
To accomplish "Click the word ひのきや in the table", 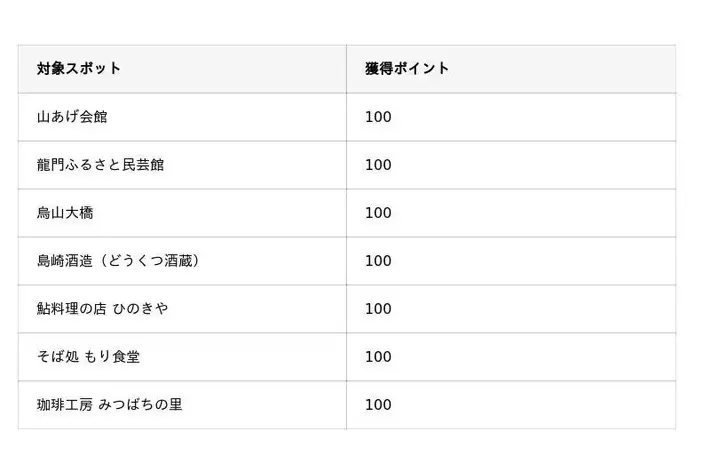I will [140, 309].
